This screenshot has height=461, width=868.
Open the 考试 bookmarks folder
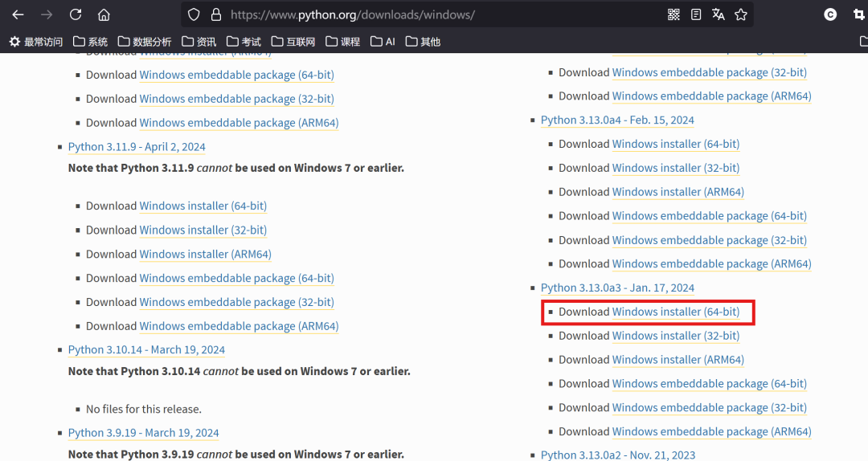(x=244, y=42)
